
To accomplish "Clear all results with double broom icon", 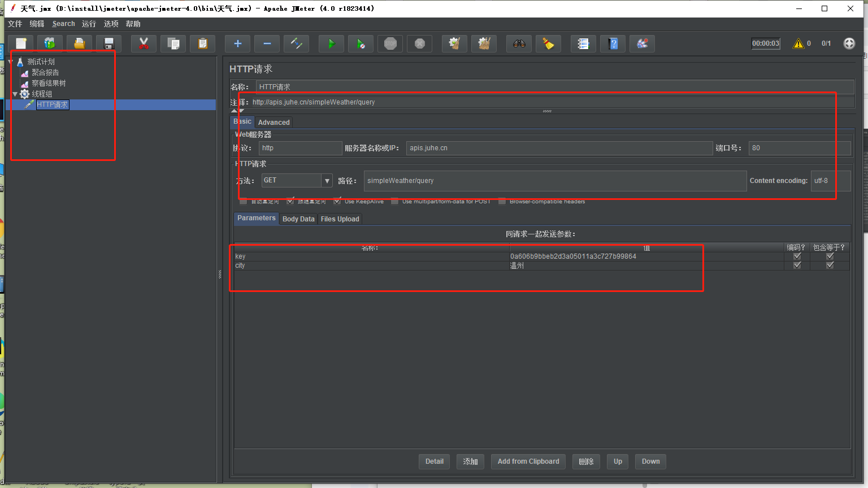I will 484,43.
